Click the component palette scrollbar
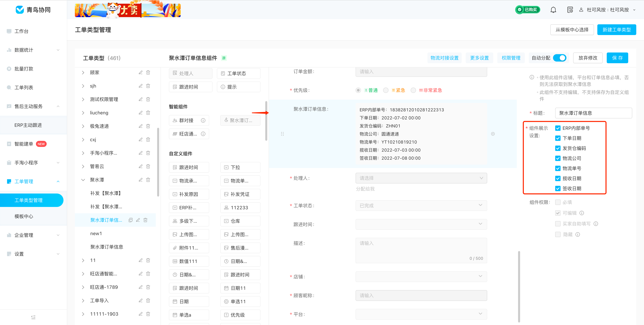The width and height of the screenshot is (644, 325). pos(266,121)
